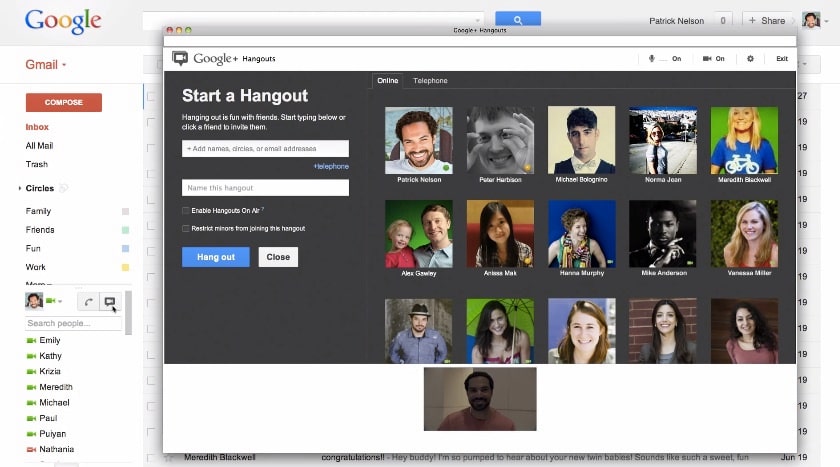This screenshot has height=467, width=840.
Task: Click the blue search magnifier button
Action: click(x=518, y=20)
